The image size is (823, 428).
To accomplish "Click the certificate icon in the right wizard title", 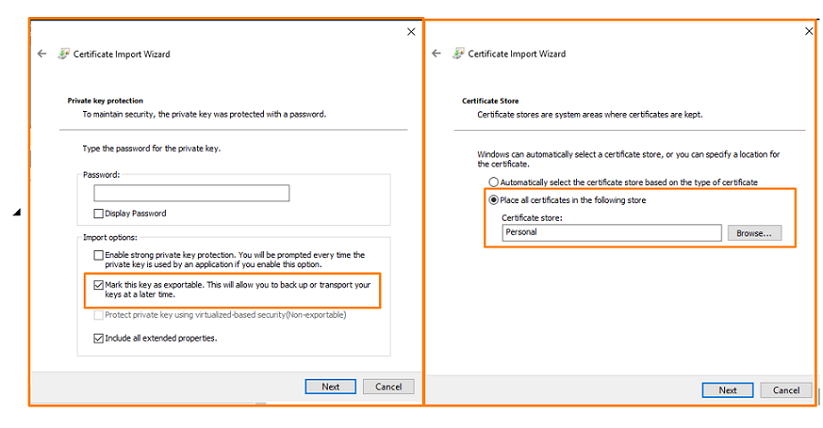I will pyautogui.click(x=458, y=53).
